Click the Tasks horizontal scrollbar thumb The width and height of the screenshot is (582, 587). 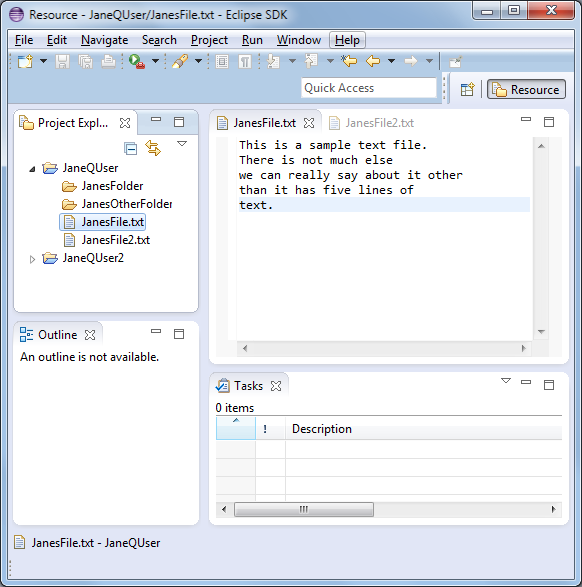coord(304,509)
